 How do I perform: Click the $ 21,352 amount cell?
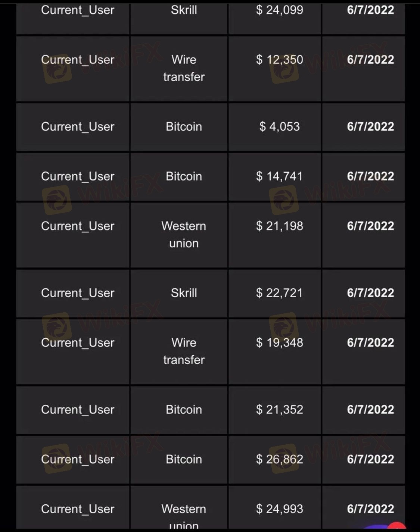click(x=280, y=410)
